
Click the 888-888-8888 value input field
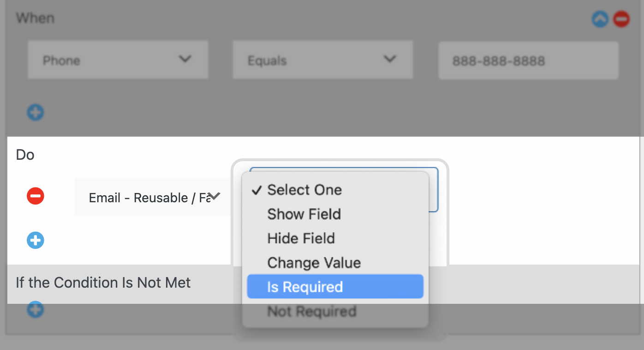point(528,60)
